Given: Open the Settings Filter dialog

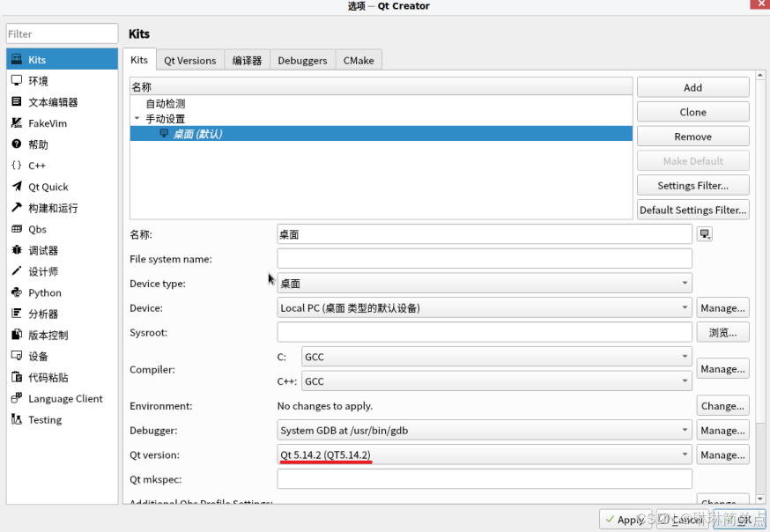Looking at the screenshot, I should pos(692,185).
